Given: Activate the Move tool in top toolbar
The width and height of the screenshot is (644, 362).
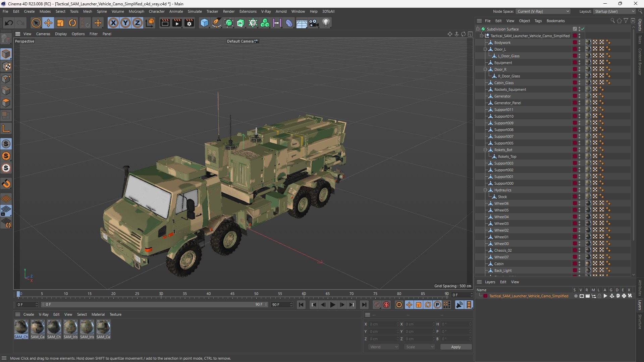Looking at the screenshot, I should pos(48,23).
